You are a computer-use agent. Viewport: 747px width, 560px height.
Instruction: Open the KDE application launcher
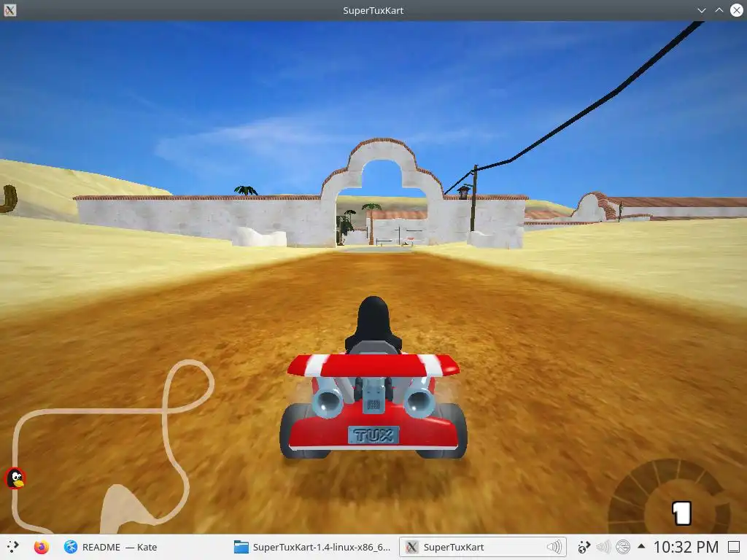tap(13, 547)
